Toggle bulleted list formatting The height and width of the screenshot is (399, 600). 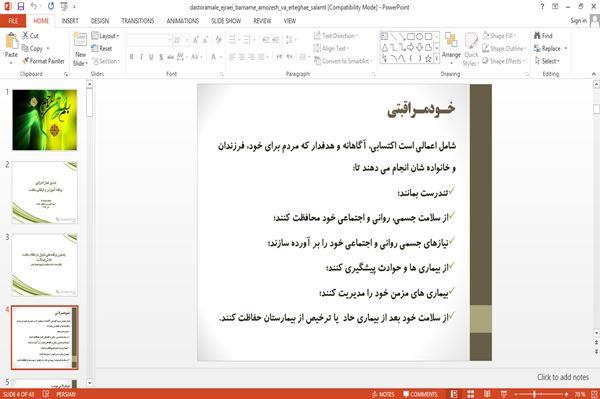232,40
